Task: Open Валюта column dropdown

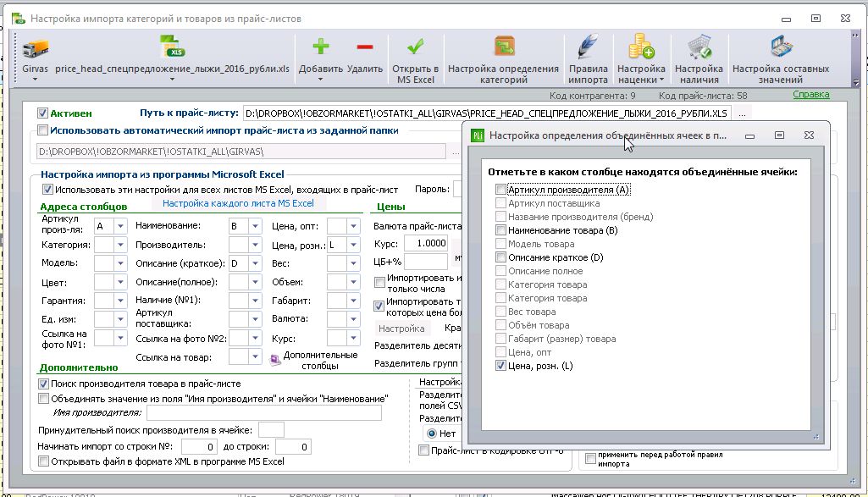Action: pos(353,319)
